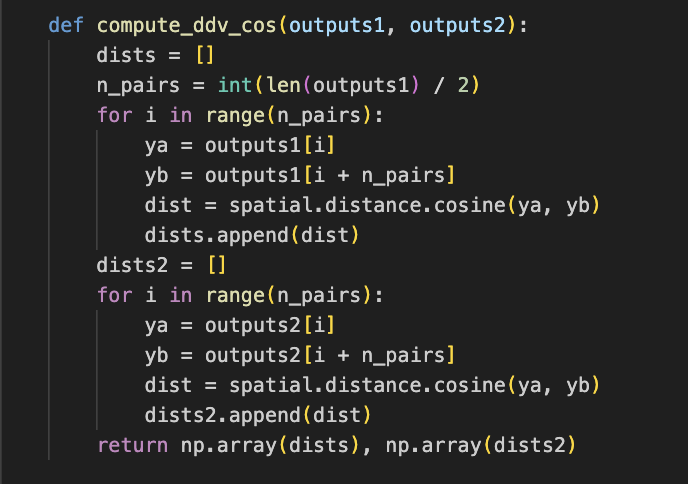The image size is (688, 484).
Task: Click 'yb = outputs1[i + n_pairs]' line
Action: coord(300,175)
